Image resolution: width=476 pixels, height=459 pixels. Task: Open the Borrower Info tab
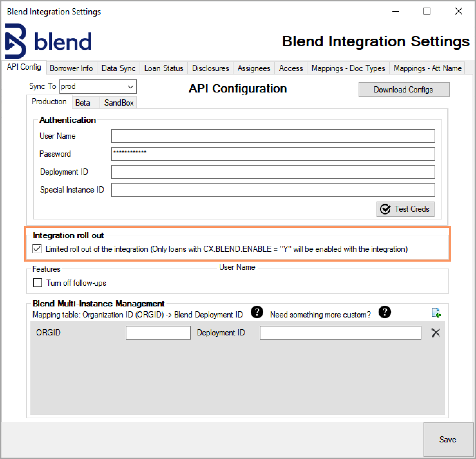coord(71,68)
